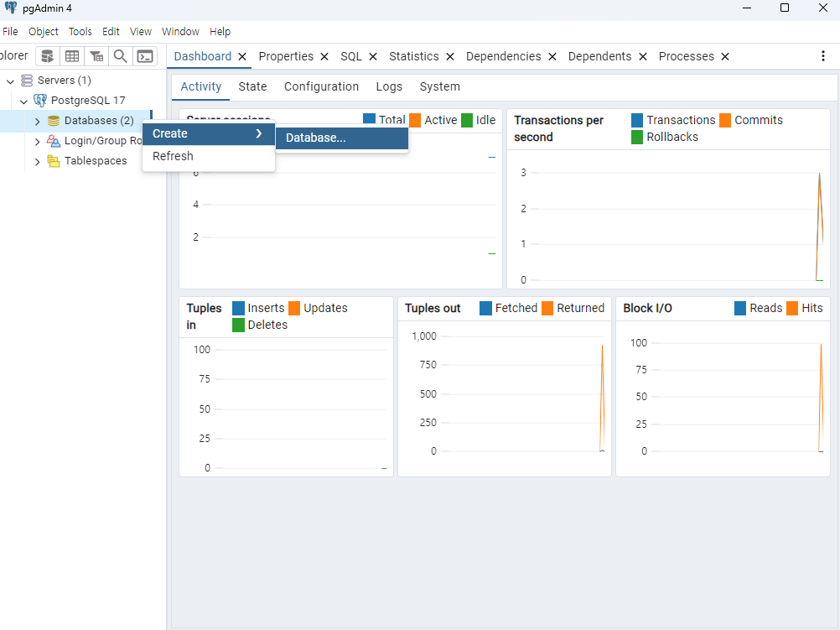The image size is (840, 630).
Task: Open the File menu
Action: 10,32
